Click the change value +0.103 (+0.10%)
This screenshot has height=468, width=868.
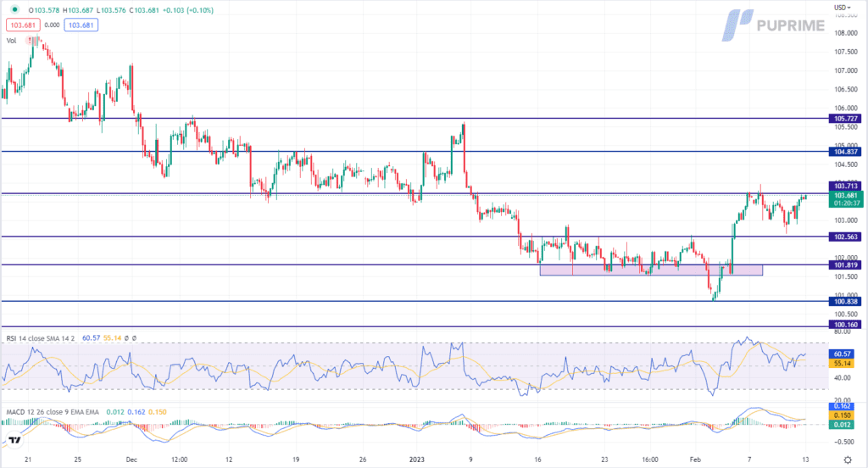(x=188, y=10)
